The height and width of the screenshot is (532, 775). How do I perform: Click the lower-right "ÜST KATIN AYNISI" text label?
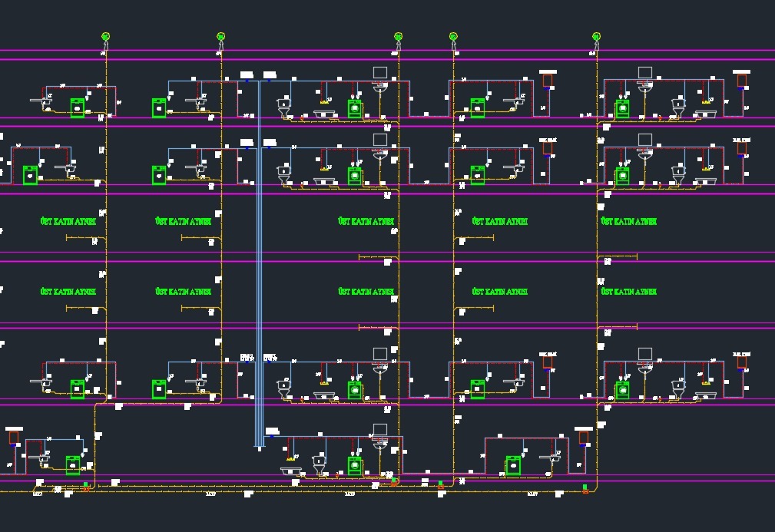pos(628,292)
